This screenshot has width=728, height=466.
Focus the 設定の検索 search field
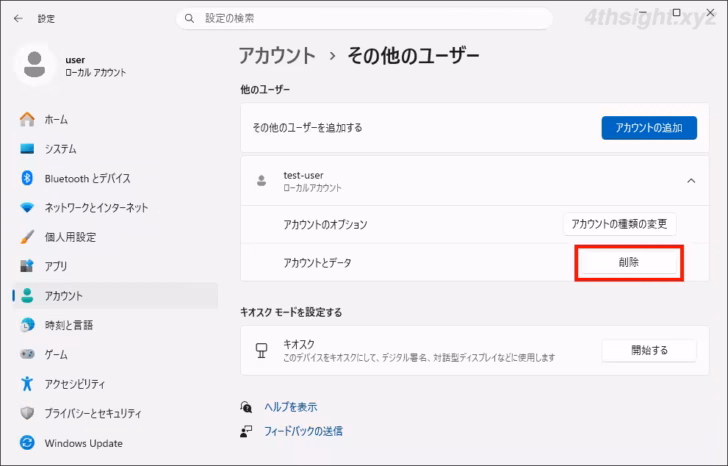coord(364,19)
